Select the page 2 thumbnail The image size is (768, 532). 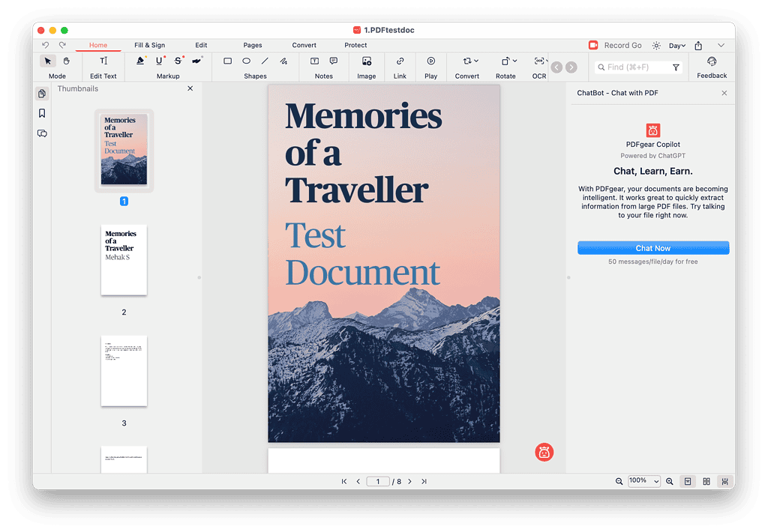tap(124, 259)
